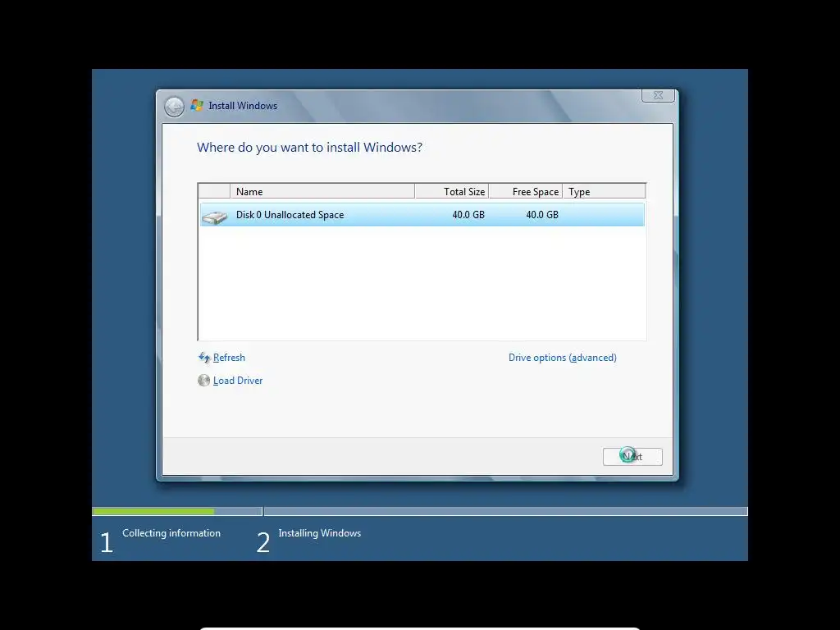Image resolution: width=840 pixels, height=630 pixels.
Task: Click the back arrow button
Action: [x=174, y=107]
